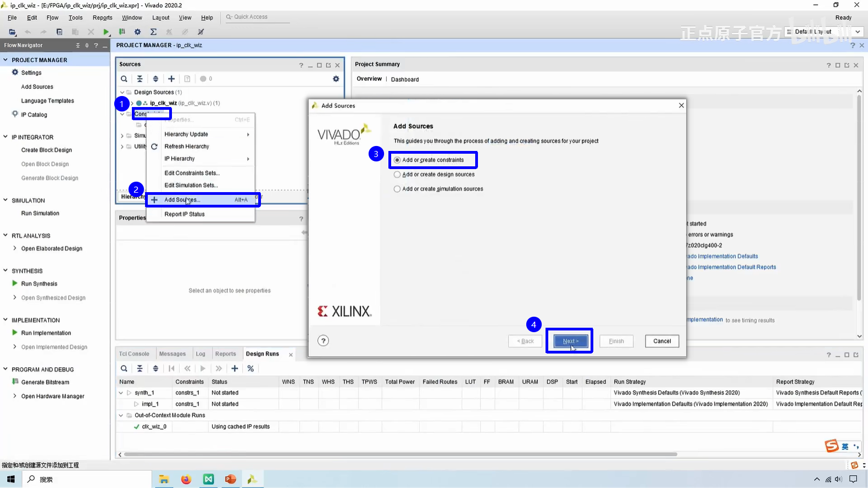Collapse Out-of-Context Module Runs group
The width and height of the screenshot is (868, 488).
pos(121,416)
